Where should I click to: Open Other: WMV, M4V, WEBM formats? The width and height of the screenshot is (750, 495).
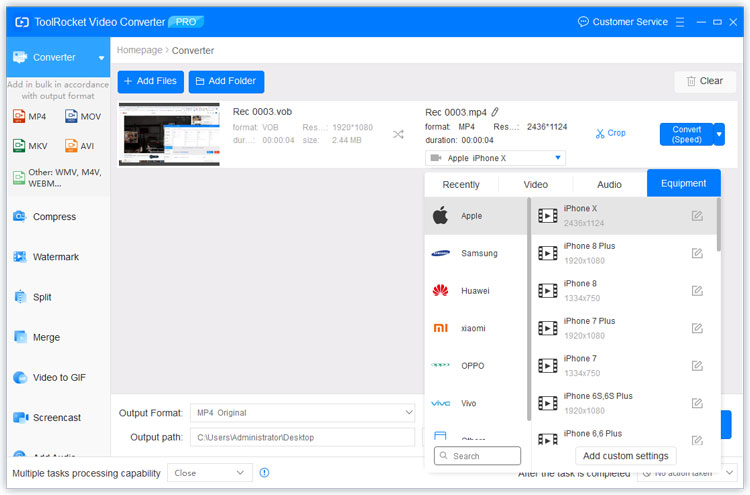(57, 178)
